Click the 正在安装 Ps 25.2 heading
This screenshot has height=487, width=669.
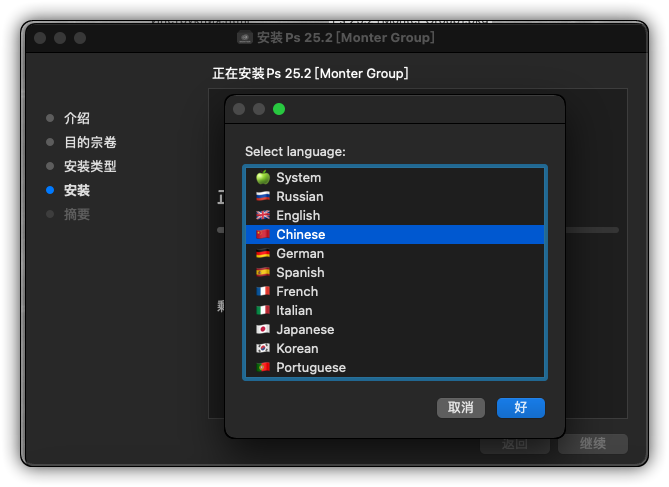(x=310, y=73)
